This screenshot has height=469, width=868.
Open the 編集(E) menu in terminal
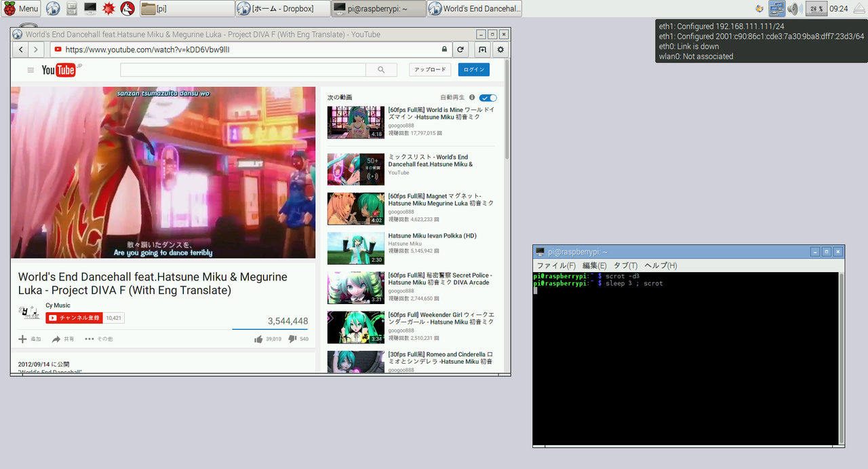point(594,265)
